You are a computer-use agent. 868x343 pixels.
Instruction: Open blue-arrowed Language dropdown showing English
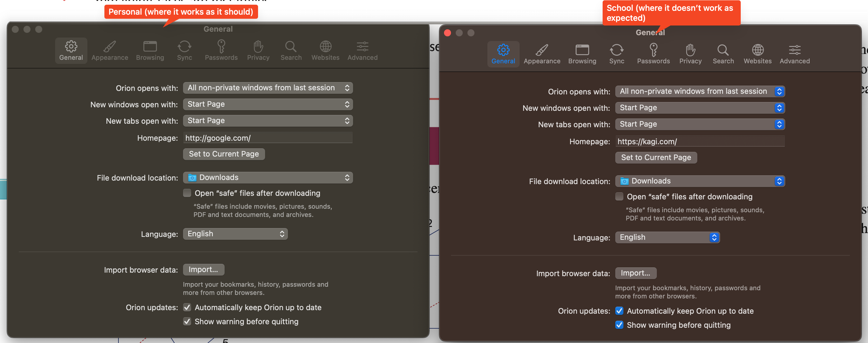[x=667, y=237]
